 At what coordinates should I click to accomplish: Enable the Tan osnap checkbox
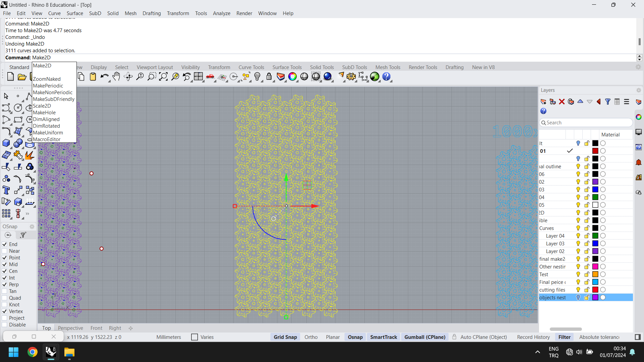coord(5,291)
